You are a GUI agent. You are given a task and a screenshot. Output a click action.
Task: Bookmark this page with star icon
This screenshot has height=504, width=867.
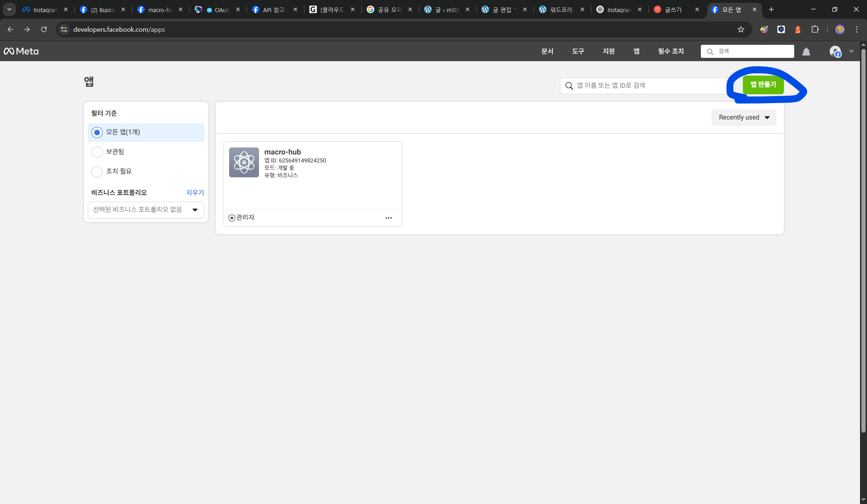tap(741, 29)
